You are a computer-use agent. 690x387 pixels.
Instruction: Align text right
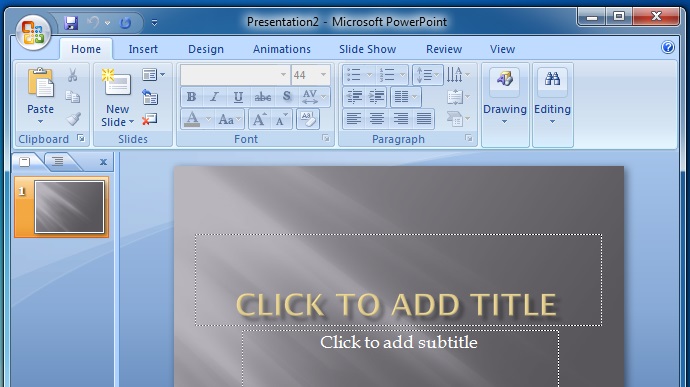coord(400,119)
